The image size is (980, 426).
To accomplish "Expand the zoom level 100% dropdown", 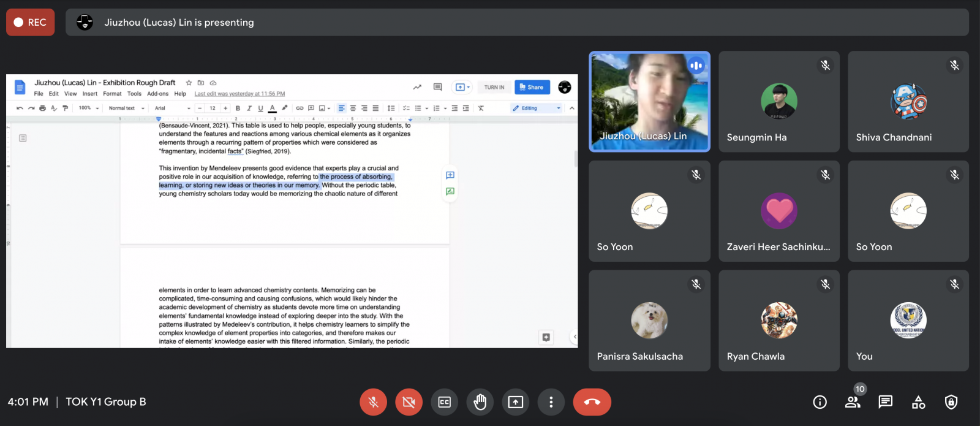I will click(x=89, y=108).
